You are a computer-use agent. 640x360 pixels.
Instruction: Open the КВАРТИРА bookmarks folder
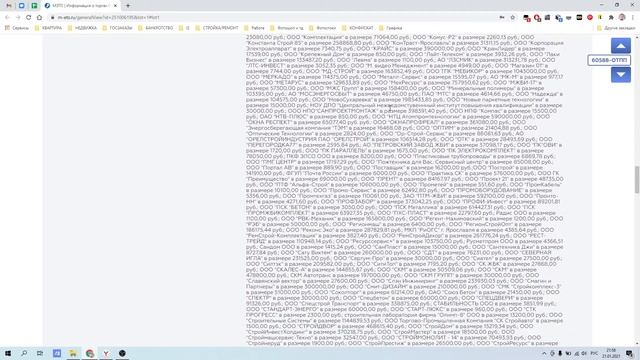coord(48,28)
